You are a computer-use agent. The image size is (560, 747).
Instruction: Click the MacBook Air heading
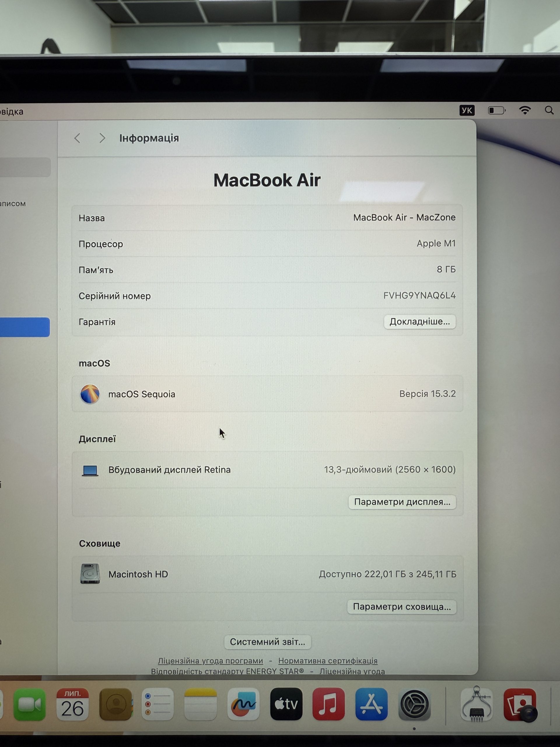(267, 180)
